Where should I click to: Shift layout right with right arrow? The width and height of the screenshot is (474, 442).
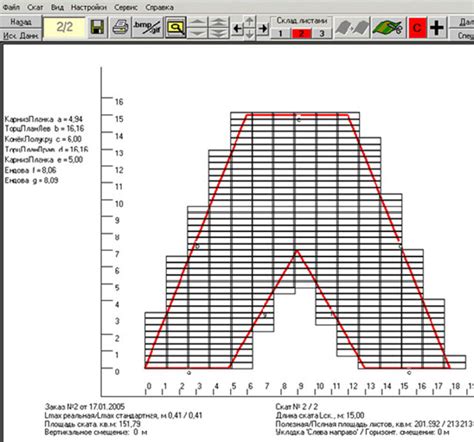(x=263, y=29)
